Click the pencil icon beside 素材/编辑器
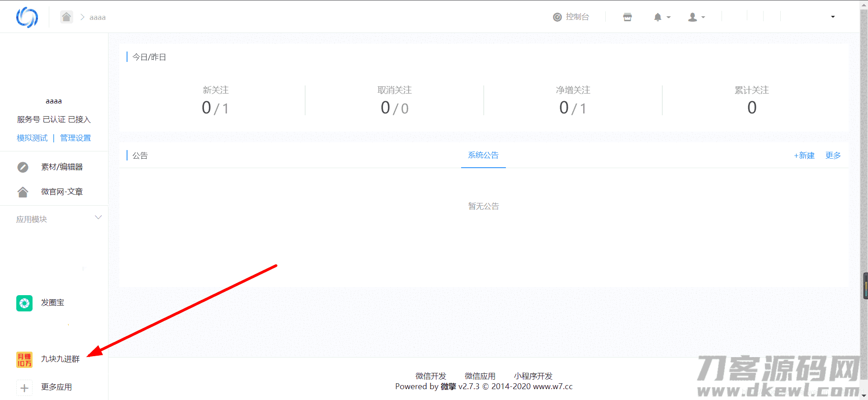Viewport: 868px width, 400px height. [x=23, y=167]
